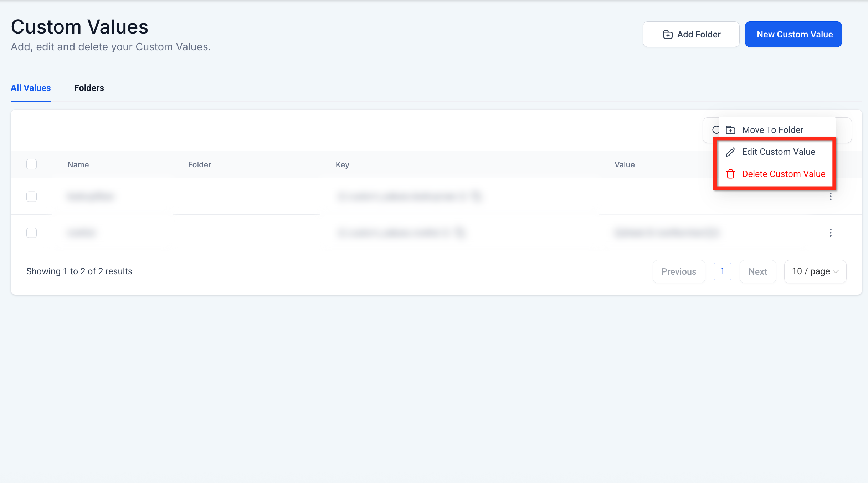The width and height of the screenshot is (868, 483).
Task: Open the All Values tab
Action: point(31,88)
